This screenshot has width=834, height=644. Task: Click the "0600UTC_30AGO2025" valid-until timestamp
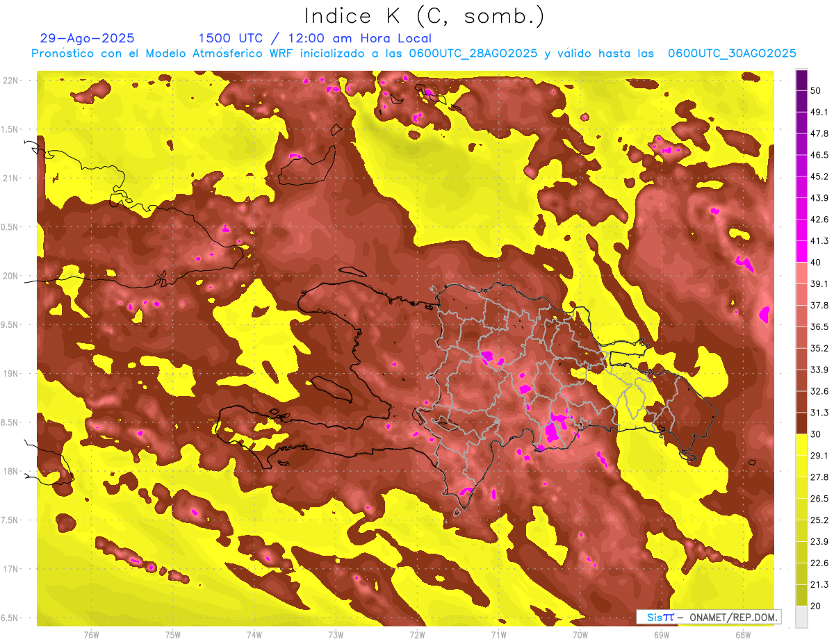coord(732,53)
